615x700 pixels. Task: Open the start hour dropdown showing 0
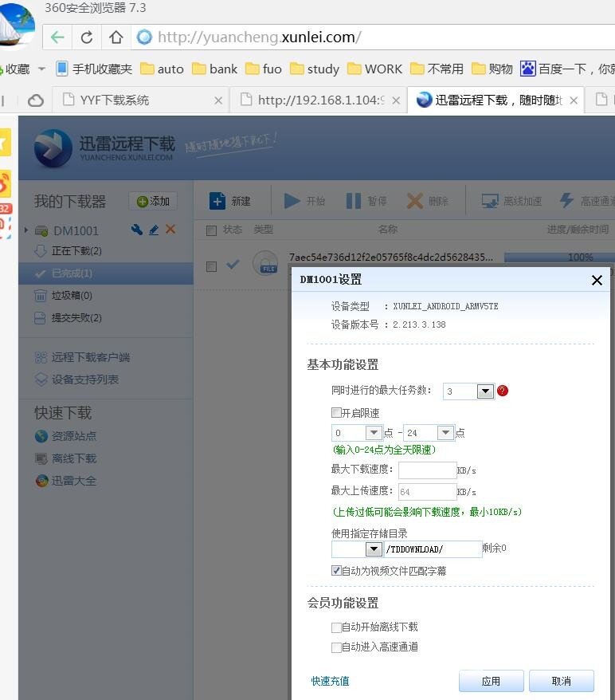(374, 433)
